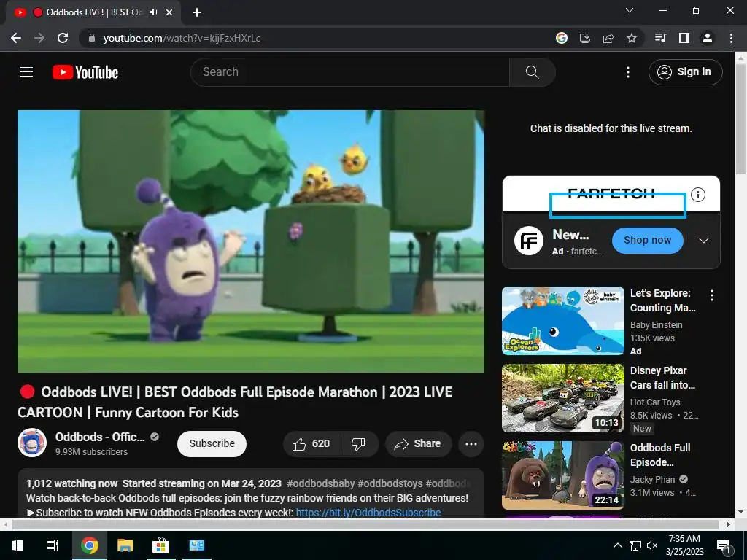Screen dimensions: 747x560
Task: Click the #oddbodsbaby hashtag
Action: 321,483
